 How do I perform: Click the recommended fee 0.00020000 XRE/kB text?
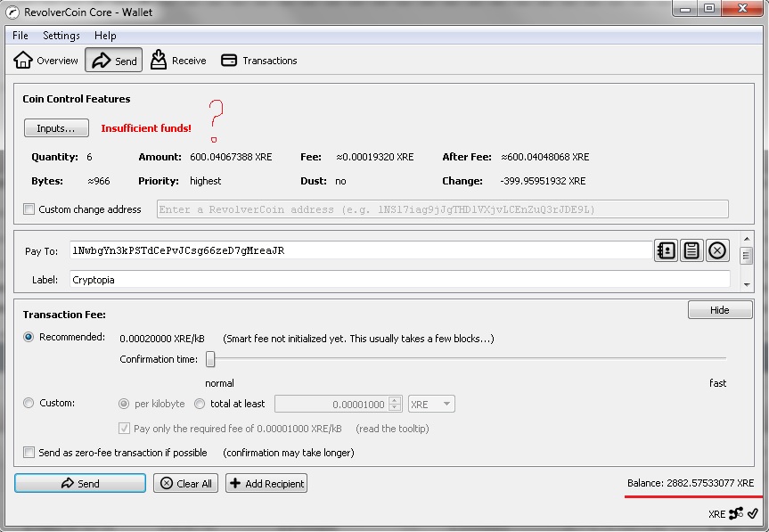(162, 339)
